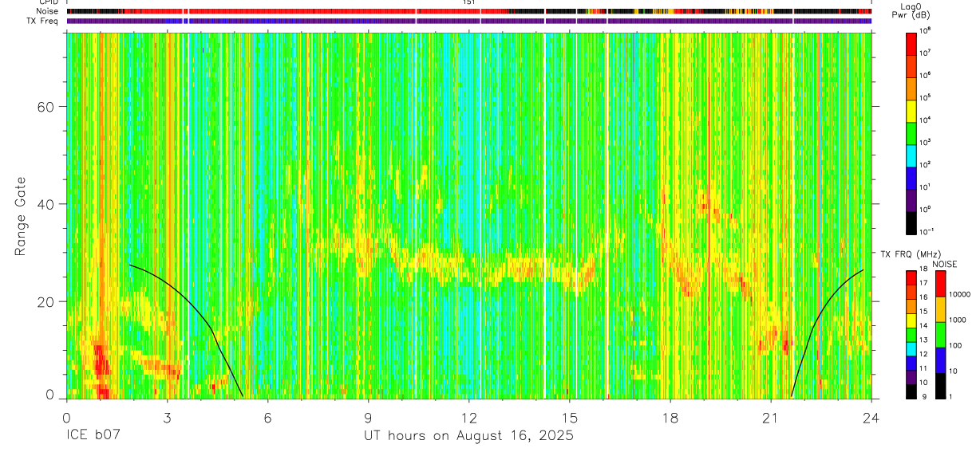Click the '60' tick on the Range Gate axis
The height and width of the screenshot is (452, 980).
pos(47,107)
